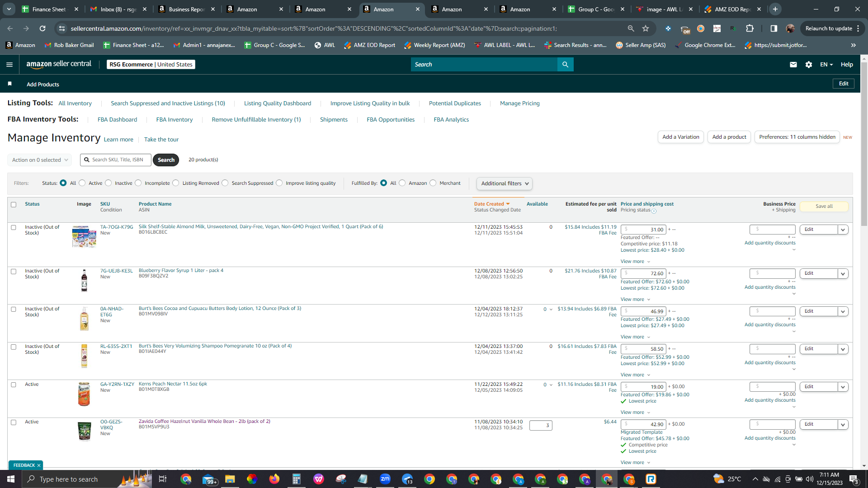Filter Fulfilled By Merchant radio button
This screenshot has height=488, width=868.
433,183
